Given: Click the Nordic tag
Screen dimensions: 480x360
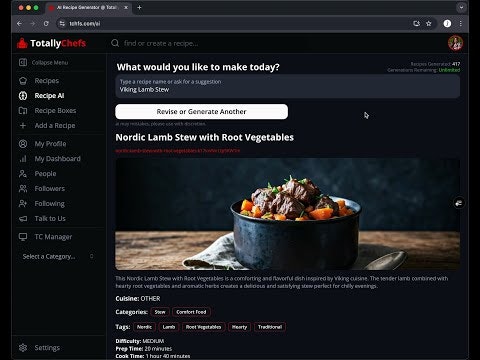Looking at the screenshot, I should click(x=144, y=327).
